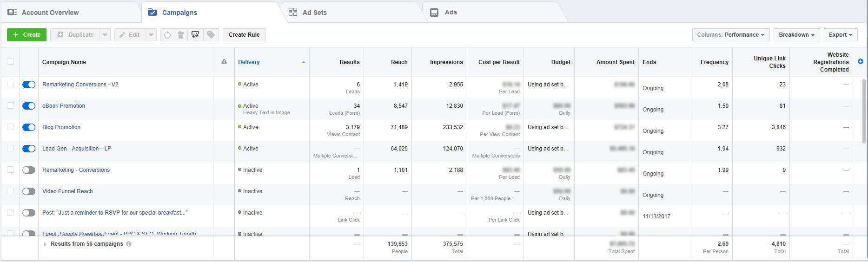Check the box for Blog Promotion row

point(10,127)
